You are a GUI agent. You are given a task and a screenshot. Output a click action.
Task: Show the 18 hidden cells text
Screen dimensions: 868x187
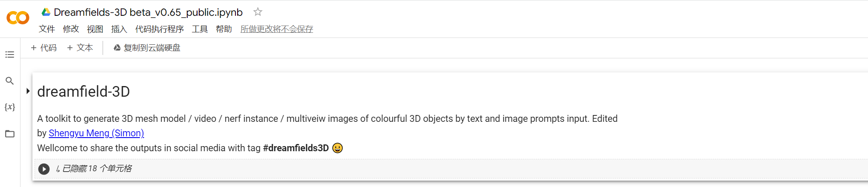pyautogui.click(x=94, y=169)
